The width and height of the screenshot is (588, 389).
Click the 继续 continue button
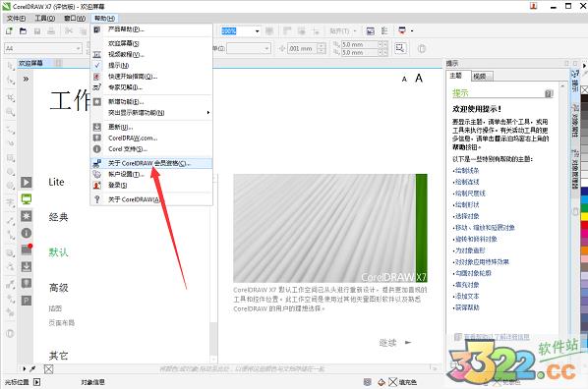(395, 343)
